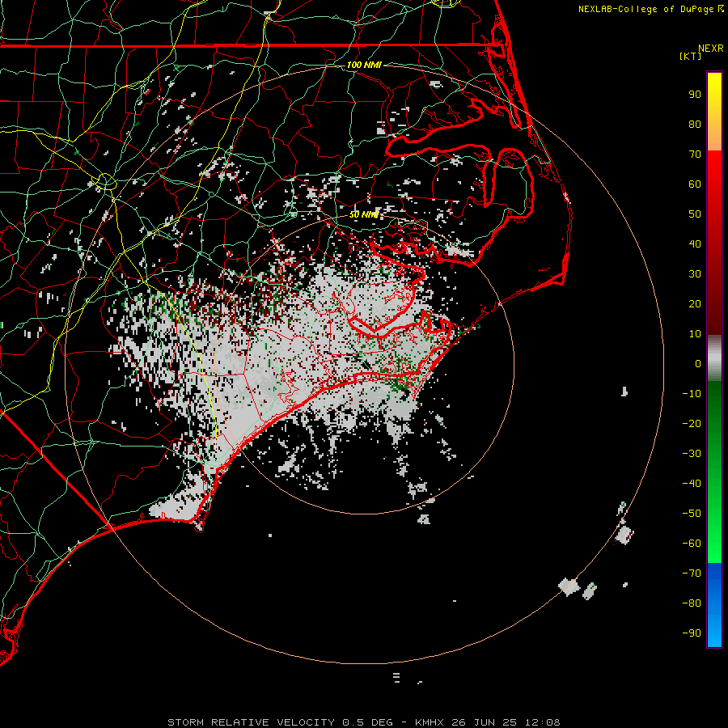Image resolution: width=728 pixels, height=728 pixels.
Task: Click the positive 80 scale value
Action: [695, 124]
